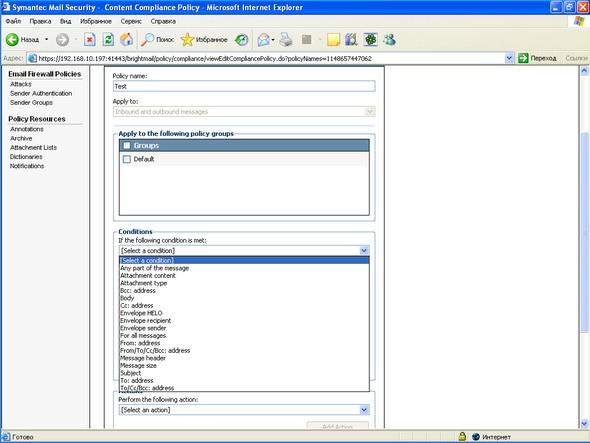This screenshot has height=443, width=590.
Task: Click the page scrollbar down arrow
Action: tap(584, 424)
